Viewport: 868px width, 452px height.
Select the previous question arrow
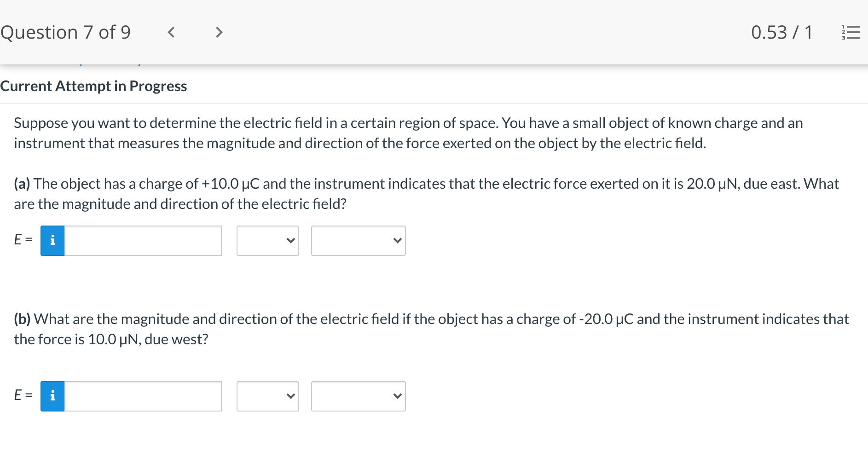[171, 32]
